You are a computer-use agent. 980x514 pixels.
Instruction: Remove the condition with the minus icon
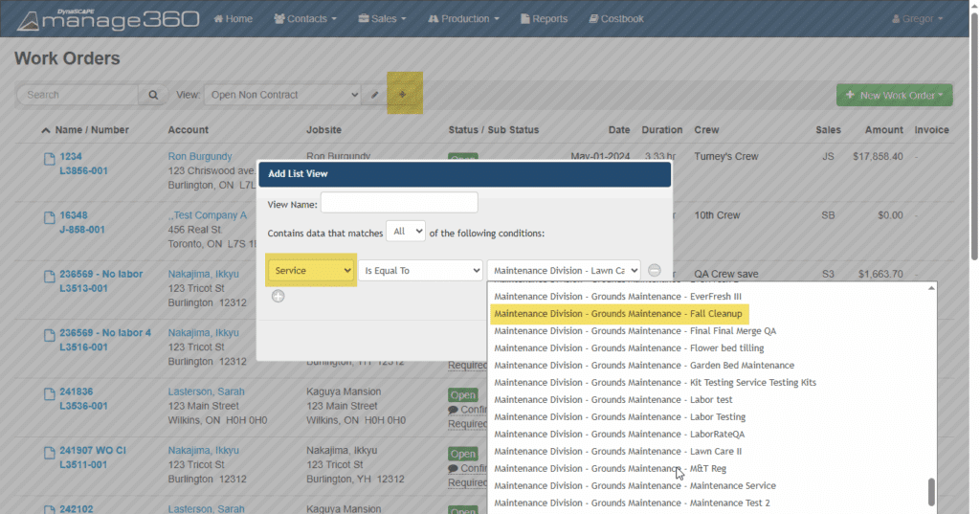(x=655, y=271)
